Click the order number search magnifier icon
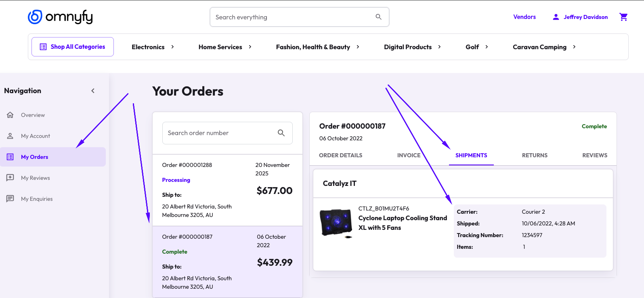 [281, 133]
